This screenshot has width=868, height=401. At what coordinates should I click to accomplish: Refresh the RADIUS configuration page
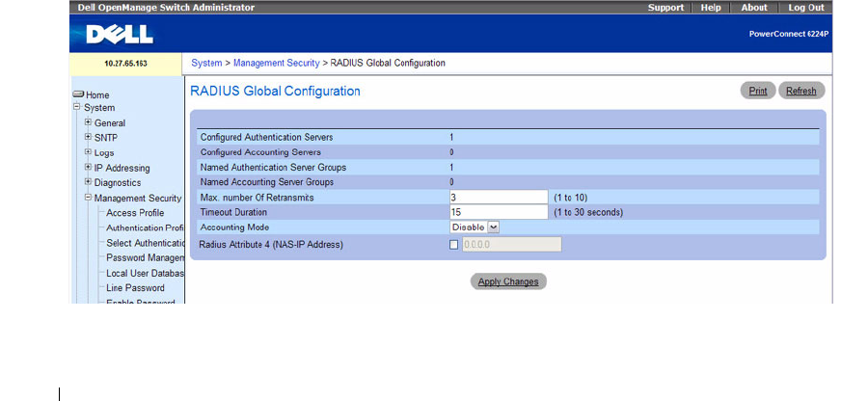(x=801, y=92)
